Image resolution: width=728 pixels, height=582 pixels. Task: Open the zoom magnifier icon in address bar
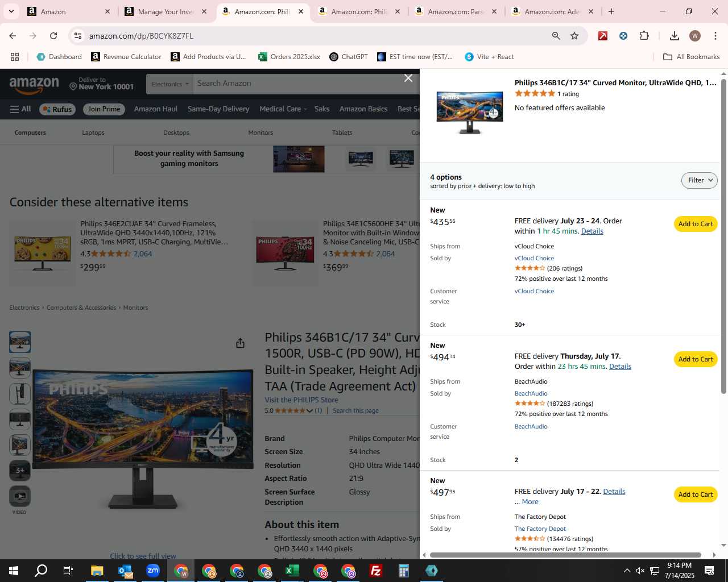click(x=556, y=36)
